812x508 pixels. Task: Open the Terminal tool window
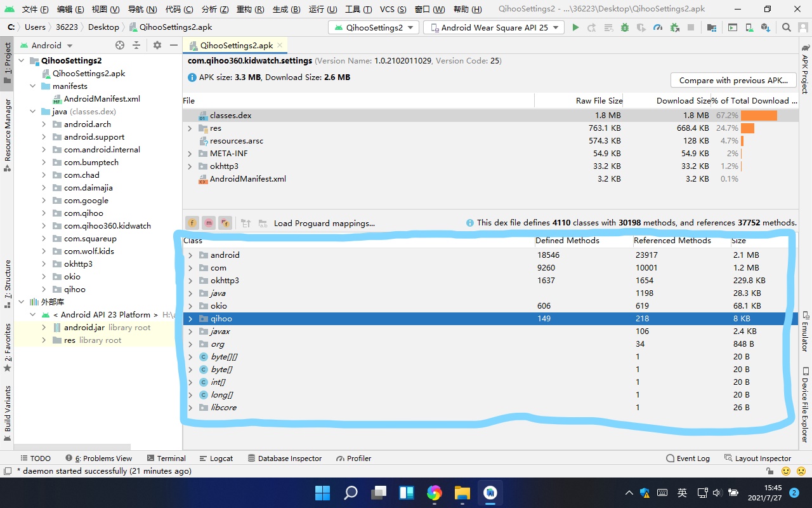tap(166, 458)
